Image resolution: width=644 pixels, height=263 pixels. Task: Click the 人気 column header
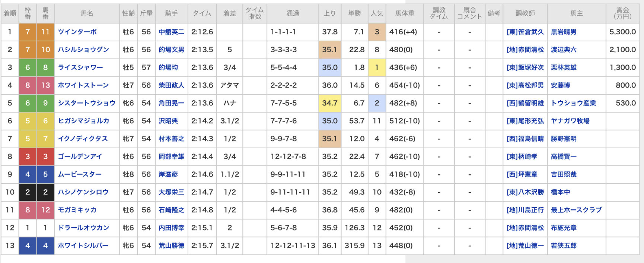pos(377,13)
